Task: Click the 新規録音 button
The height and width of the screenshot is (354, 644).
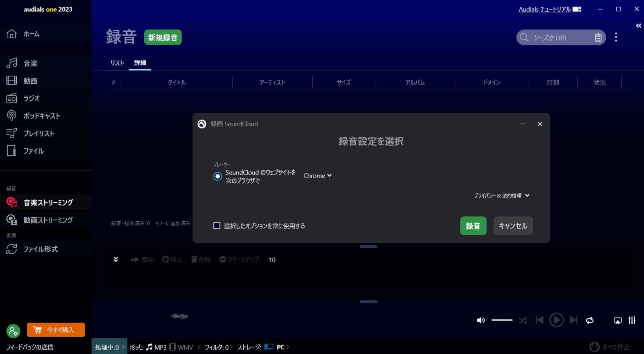Action: (163, 37)
